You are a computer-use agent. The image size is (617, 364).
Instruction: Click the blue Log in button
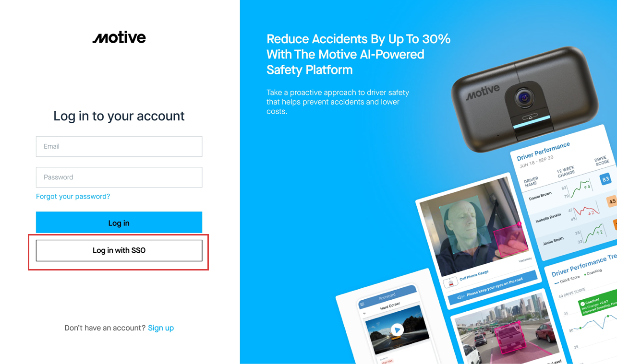(x=119, y=223)
